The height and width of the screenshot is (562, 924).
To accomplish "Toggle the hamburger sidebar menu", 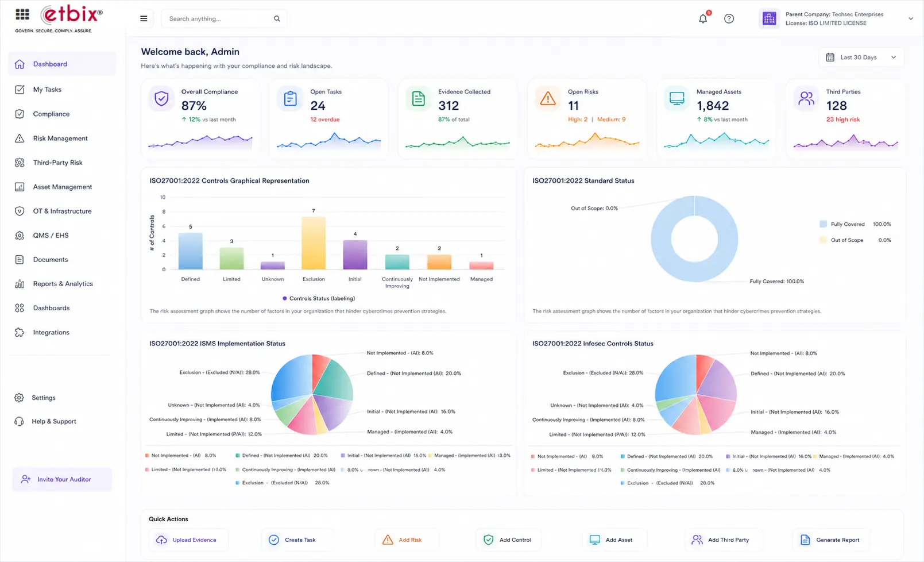I will point(144,18).
